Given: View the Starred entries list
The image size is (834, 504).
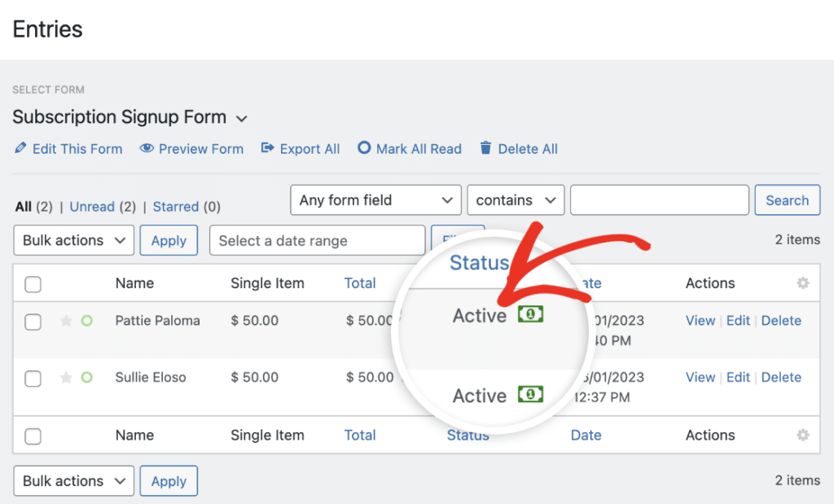Looking at the screenshot, I should [176, 207].
